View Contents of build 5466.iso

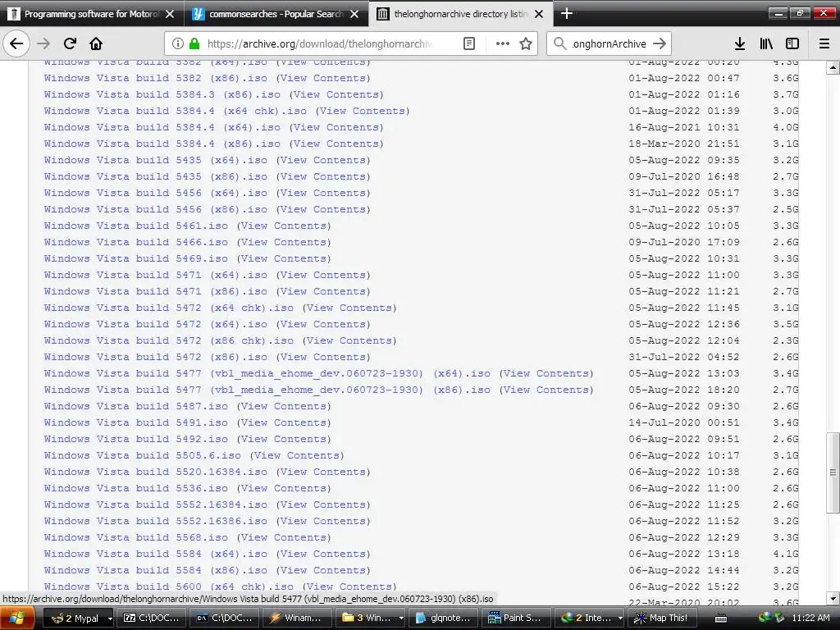284,242
